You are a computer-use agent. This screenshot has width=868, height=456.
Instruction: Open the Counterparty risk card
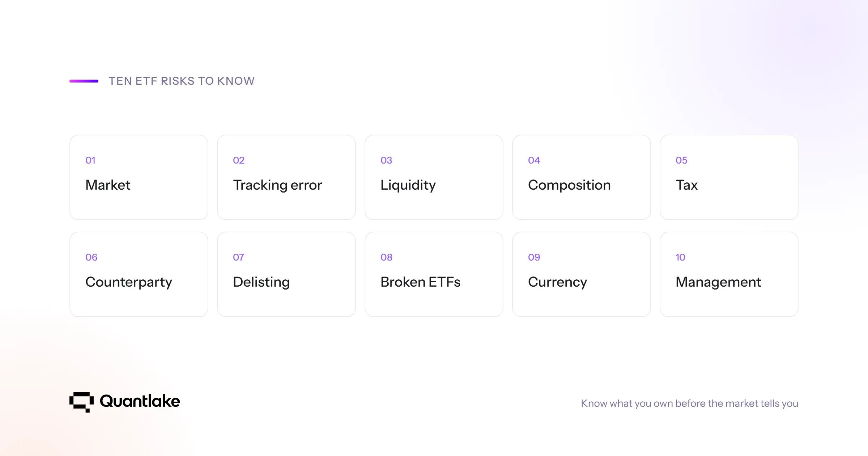pos(139,274)
